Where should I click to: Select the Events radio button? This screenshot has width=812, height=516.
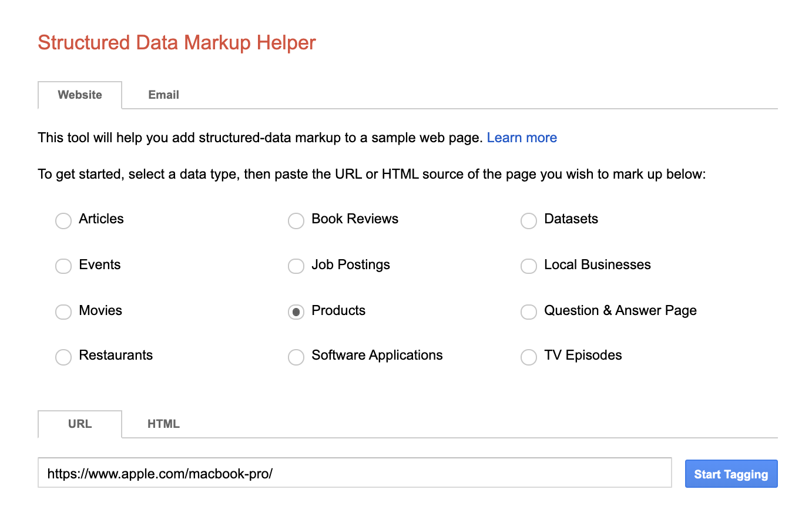tap(63, 266)
